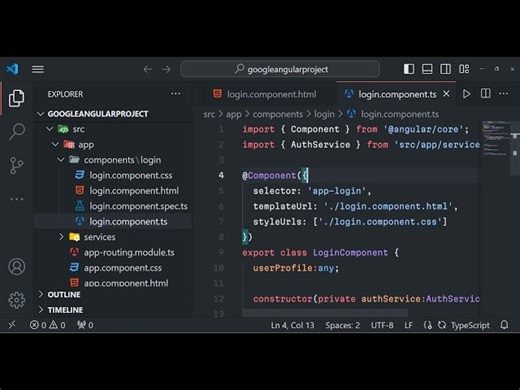The image size is (520, 390).
Task: Change end of line sequence LF
Action: (408, 325)
